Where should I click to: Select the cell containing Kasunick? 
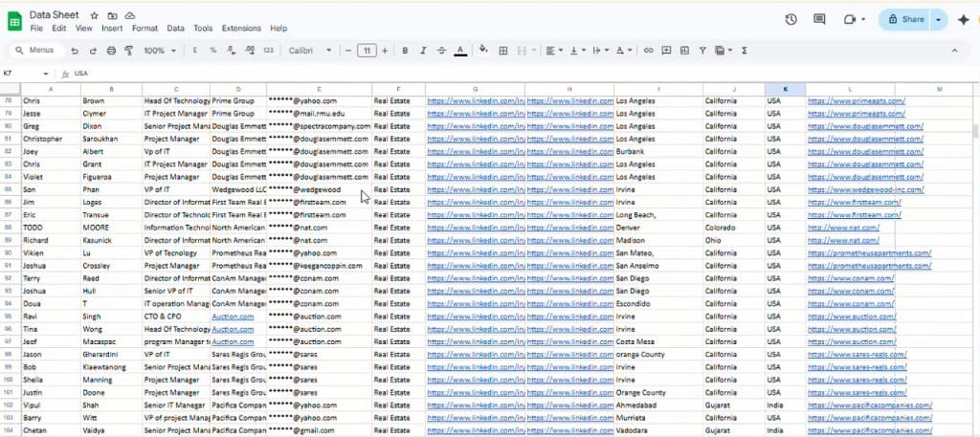(x=112, y=240)
